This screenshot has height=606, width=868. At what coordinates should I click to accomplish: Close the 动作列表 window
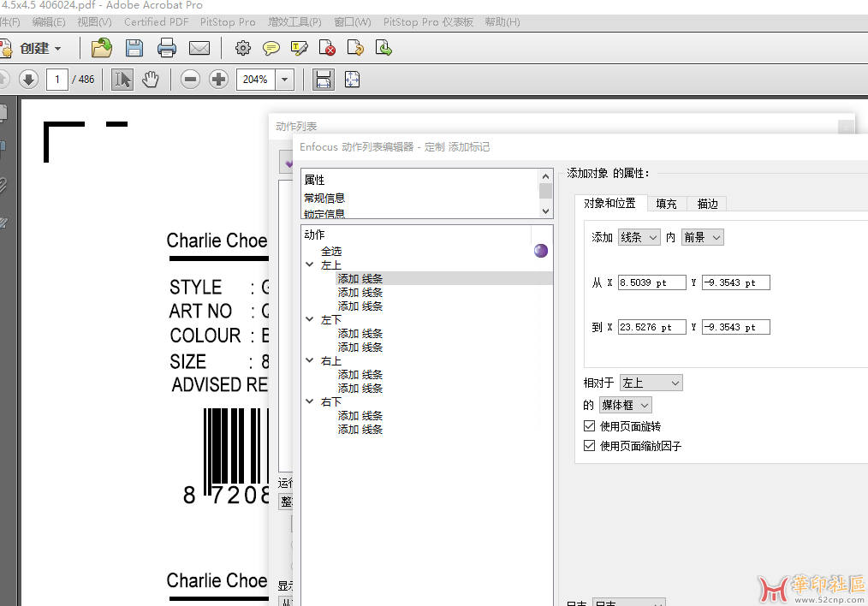(x=846, y=128)
